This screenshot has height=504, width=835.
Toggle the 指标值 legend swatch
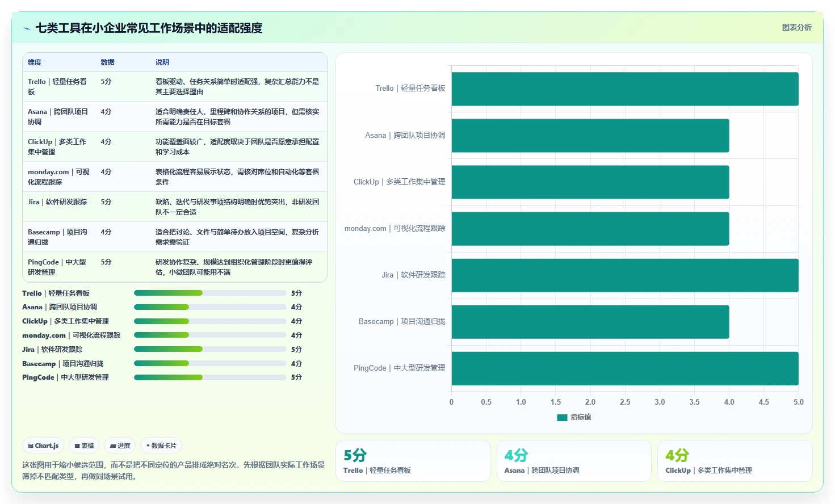pyautogui.click(x=562, y=417)
